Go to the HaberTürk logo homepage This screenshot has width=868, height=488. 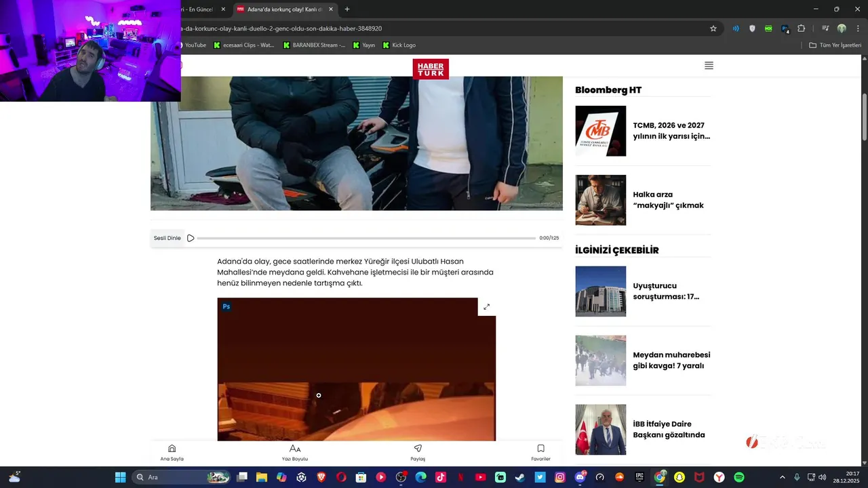pos(431,68)
